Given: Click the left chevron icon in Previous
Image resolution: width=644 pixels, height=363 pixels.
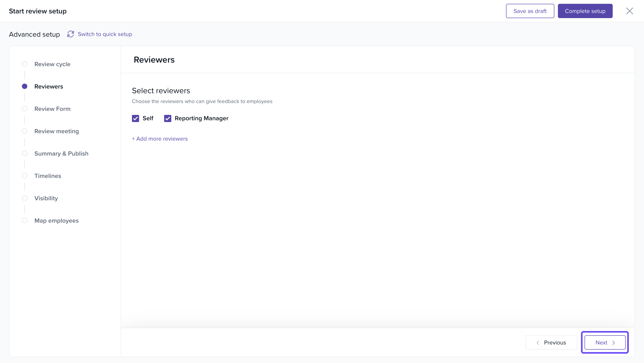Looking at the screenshot, I should coord(538,342).
